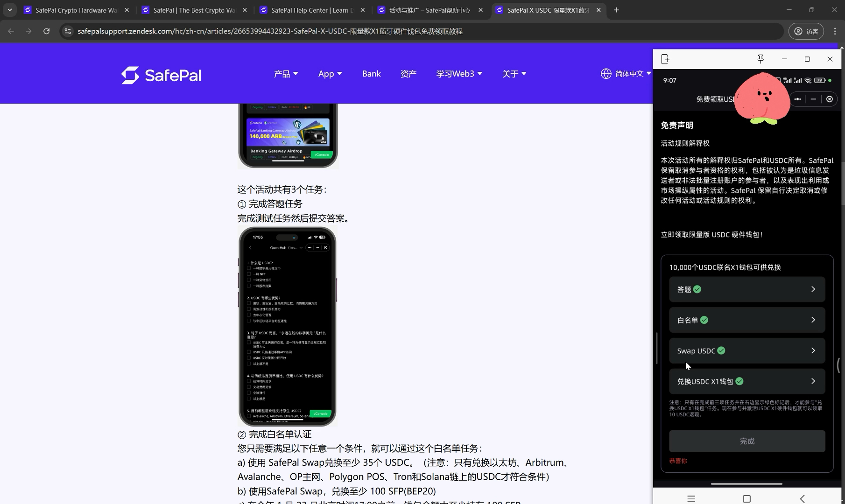This screenshot has height=504, width=845.
Task: Click the site info icon in address bar
Action: pos(68,31)
